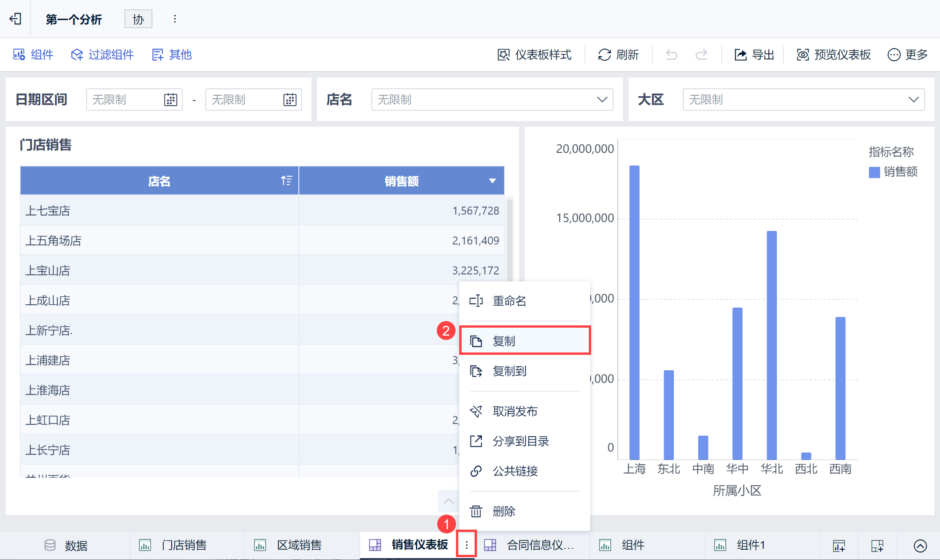Click the add component icon in bottom bar
940x560 pixels.
(x=839, y=546)
